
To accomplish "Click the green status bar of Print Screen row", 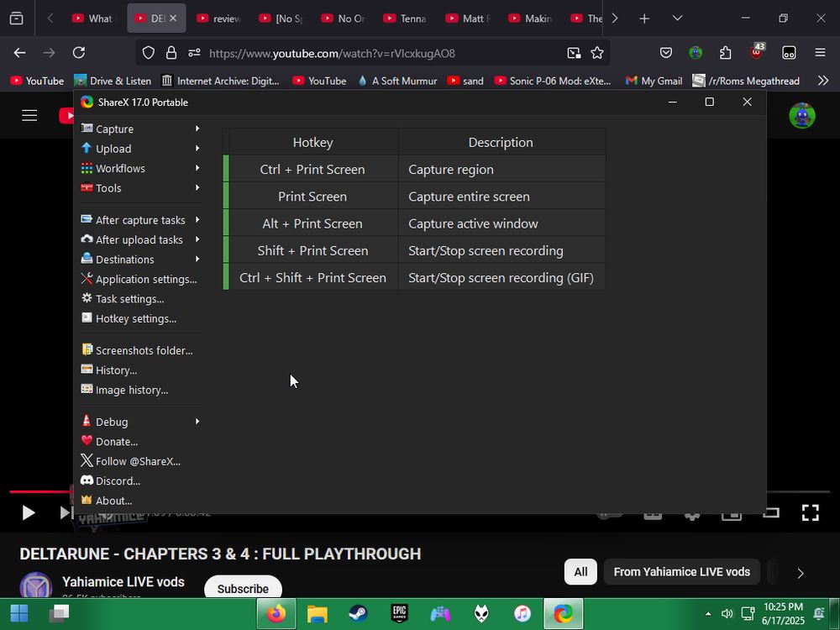I will [x=226, y=196].
